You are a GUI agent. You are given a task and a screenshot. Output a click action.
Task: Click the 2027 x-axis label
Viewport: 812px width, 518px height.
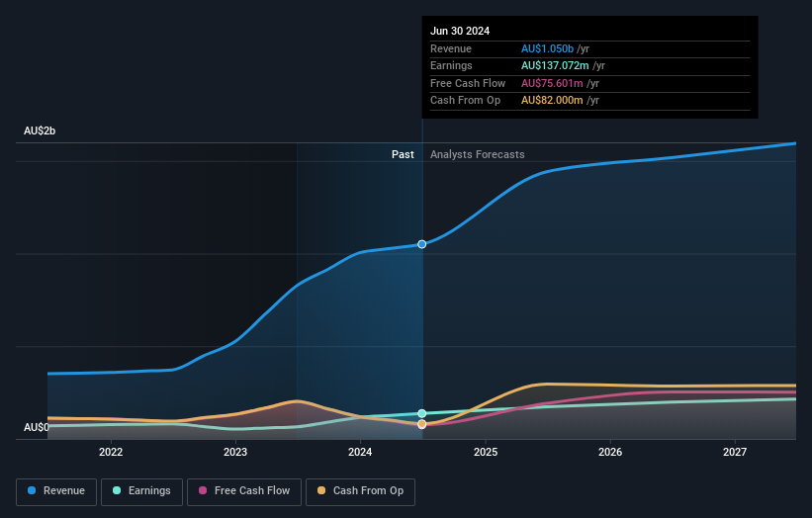[735, 453]
